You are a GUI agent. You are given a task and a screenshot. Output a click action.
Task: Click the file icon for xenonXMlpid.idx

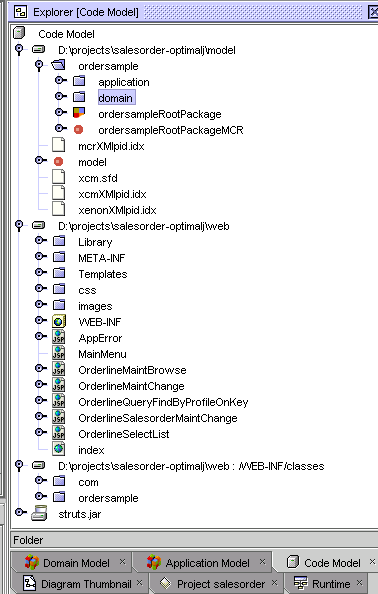(58, 209)
